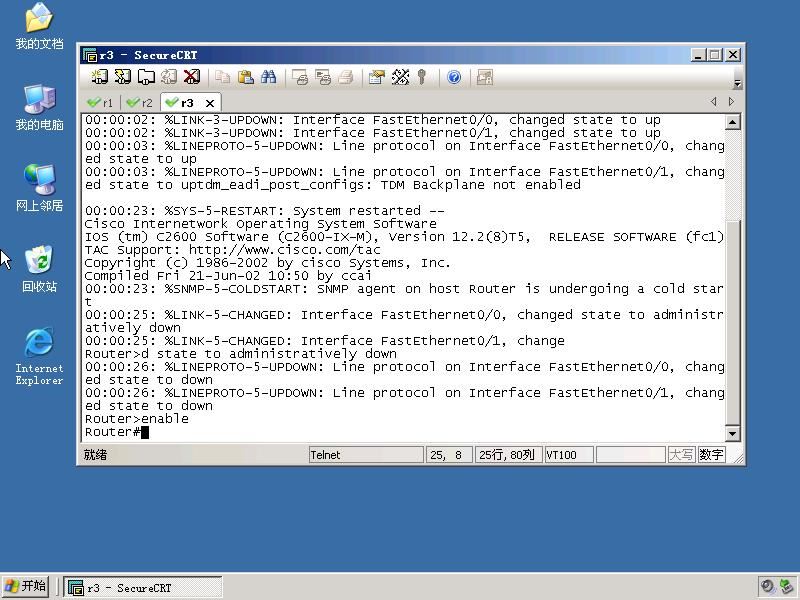Image resolution: width=800 pixels, height=600 pixels.
Task: Click the Quick Connect lightning icon
Action: (122, 77)
